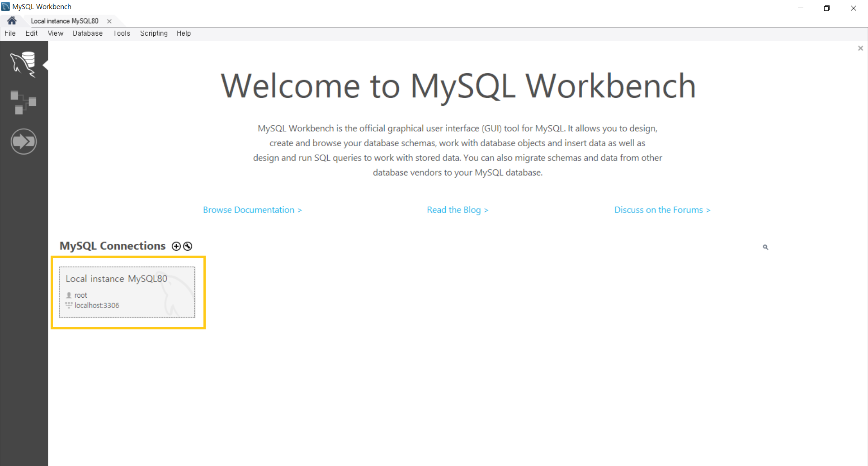The height and width of the screenshot is (466, 868).
Task: Open the Edit menu
Action: (32, 33)
